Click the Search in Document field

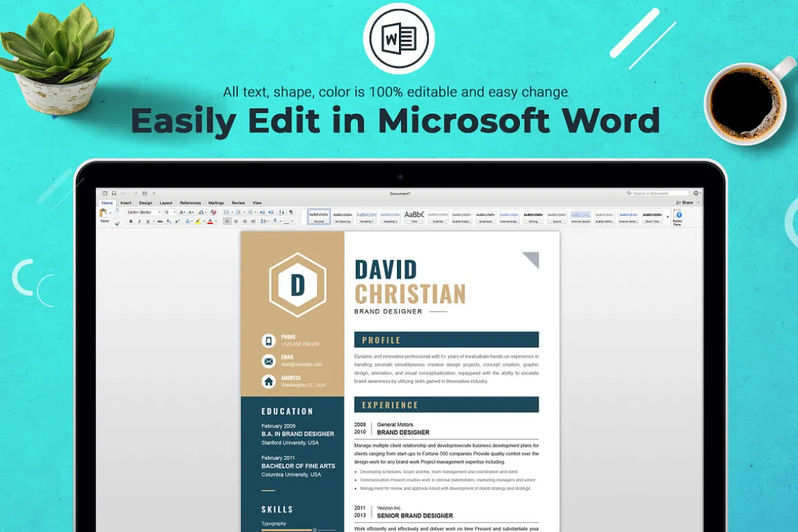point(657,193)
